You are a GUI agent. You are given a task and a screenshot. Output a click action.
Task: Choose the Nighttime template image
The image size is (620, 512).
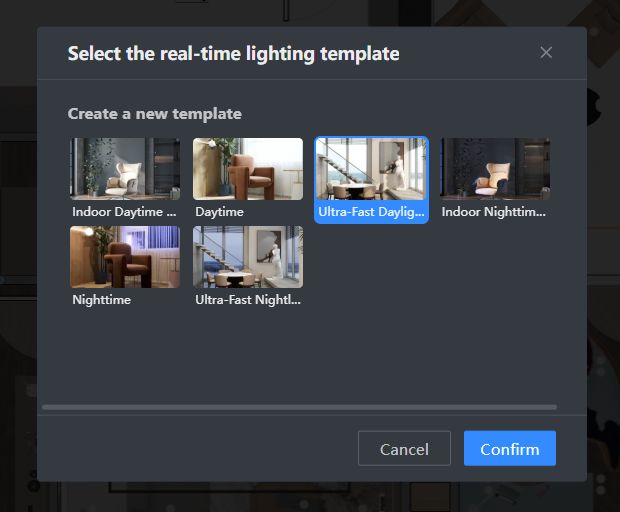pyautogui.click(x=125, y=256)
